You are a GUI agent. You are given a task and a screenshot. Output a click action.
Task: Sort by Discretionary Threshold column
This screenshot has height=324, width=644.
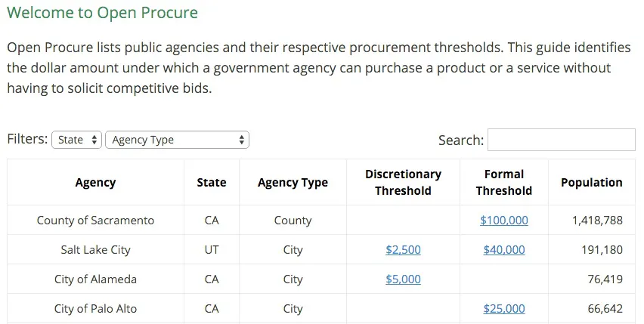(x=403, y=183)
